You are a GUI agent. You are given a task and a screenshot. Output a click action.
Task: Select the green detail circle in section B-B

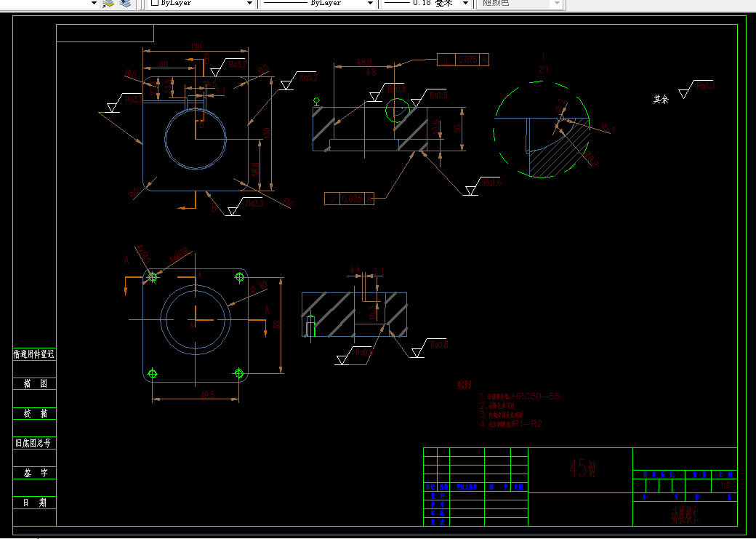398,111
